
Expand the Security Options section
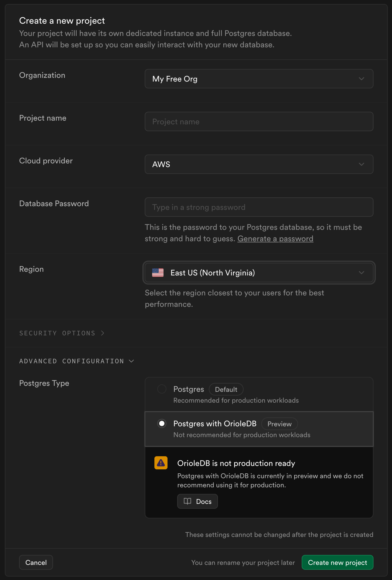coord(62,333)
